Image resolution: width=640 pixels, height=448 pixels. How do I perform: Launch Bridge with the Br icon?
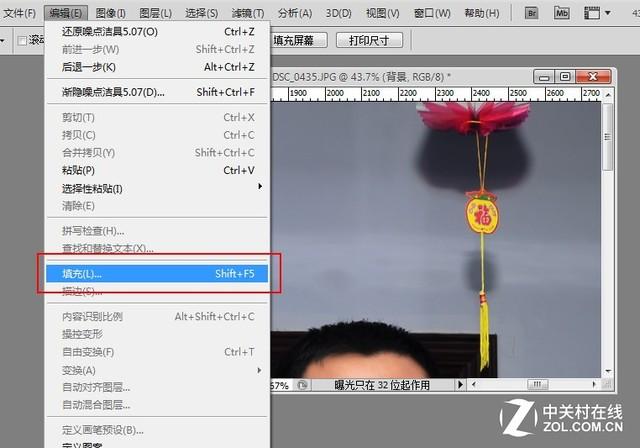[531, 13]
